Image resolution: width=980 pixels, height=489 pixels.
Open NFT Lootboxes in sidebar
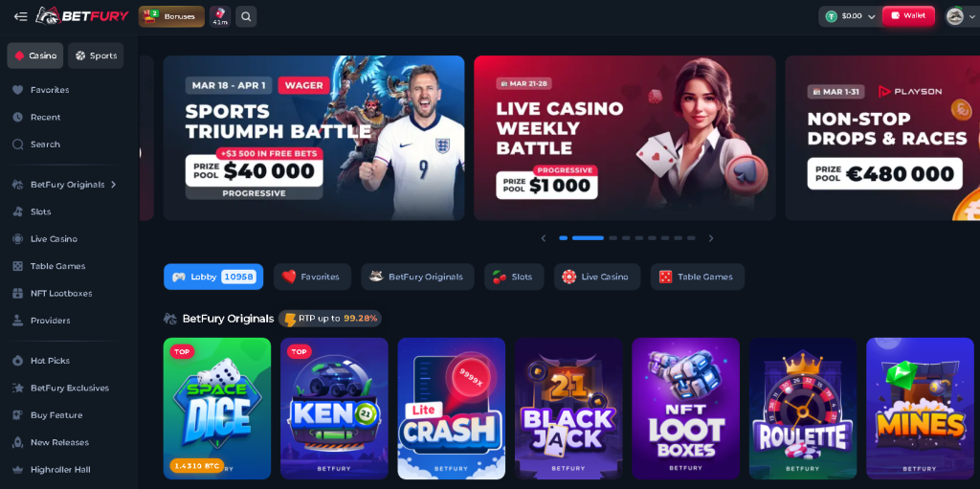click(x=60, y=293)
